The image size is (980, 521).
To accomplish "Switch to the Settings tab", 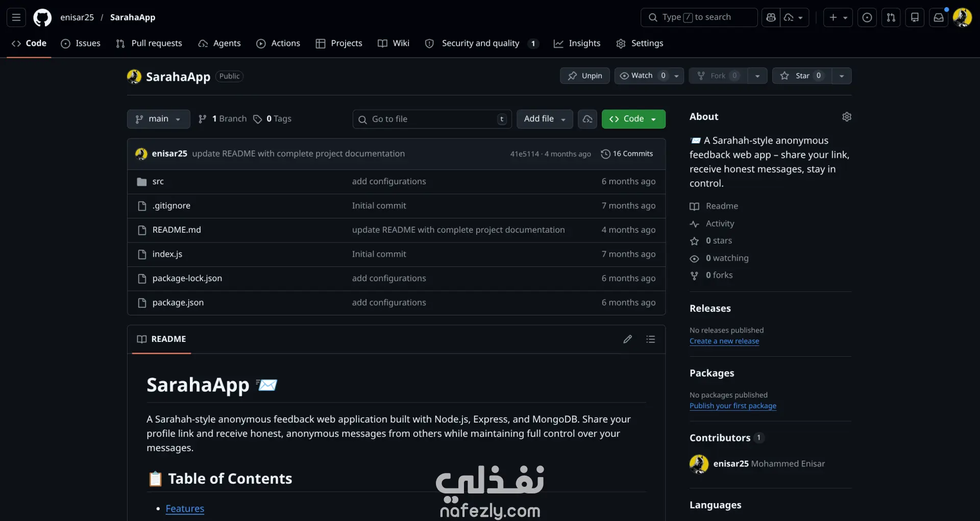I will tap(640, 43).
